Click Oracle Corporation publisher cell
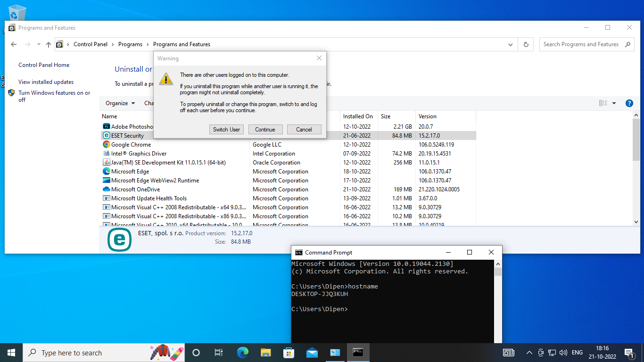The width and height of the screenshot is (644, 362). 276,163
